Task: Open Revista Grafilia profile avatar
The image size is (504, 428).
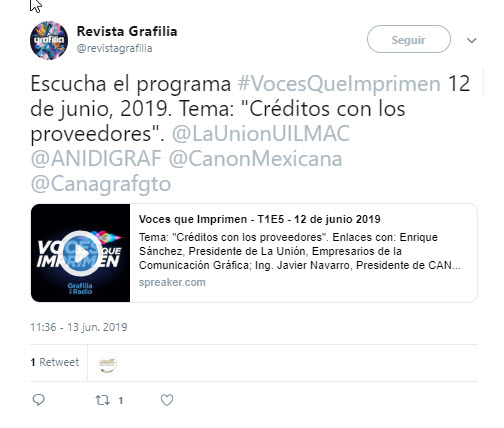Action: click(x=49, y=40)
